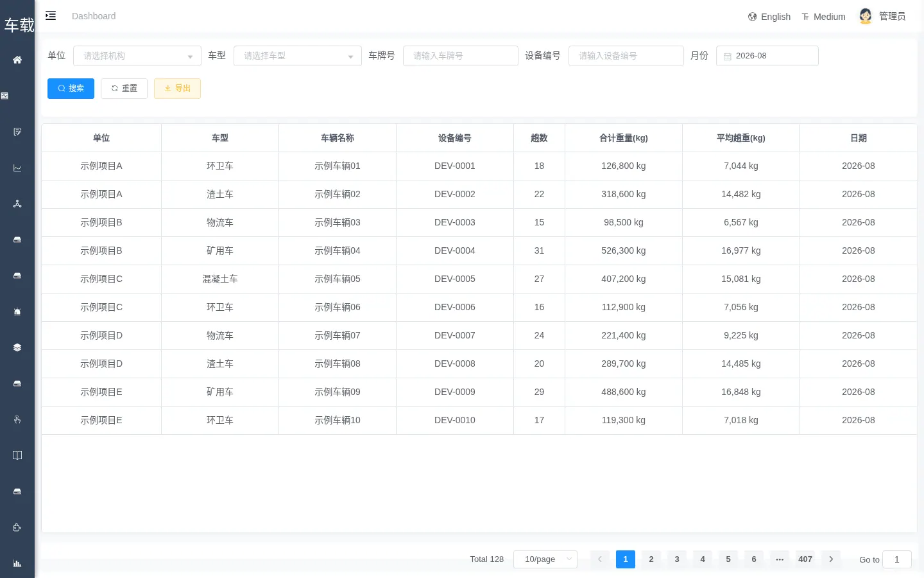Open the 单位 organization dropdown
Image resolution: width=924 pixels, height=578 pixels.
click(137, 56)
